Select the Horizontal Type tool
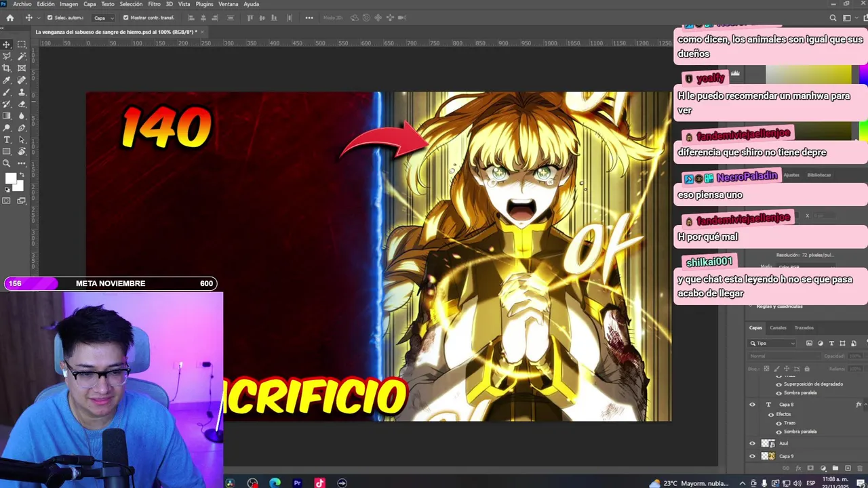 (x=7, y=140)
